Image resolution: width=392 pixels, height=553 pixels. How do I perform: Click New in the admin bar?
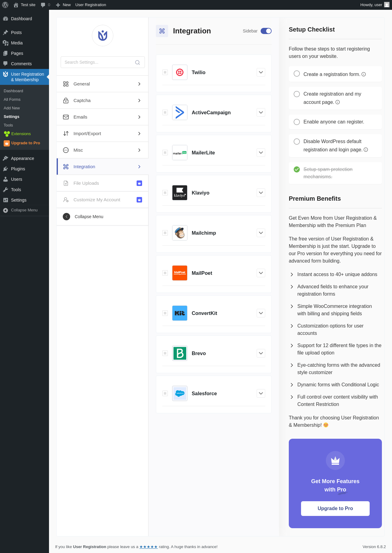63,5
